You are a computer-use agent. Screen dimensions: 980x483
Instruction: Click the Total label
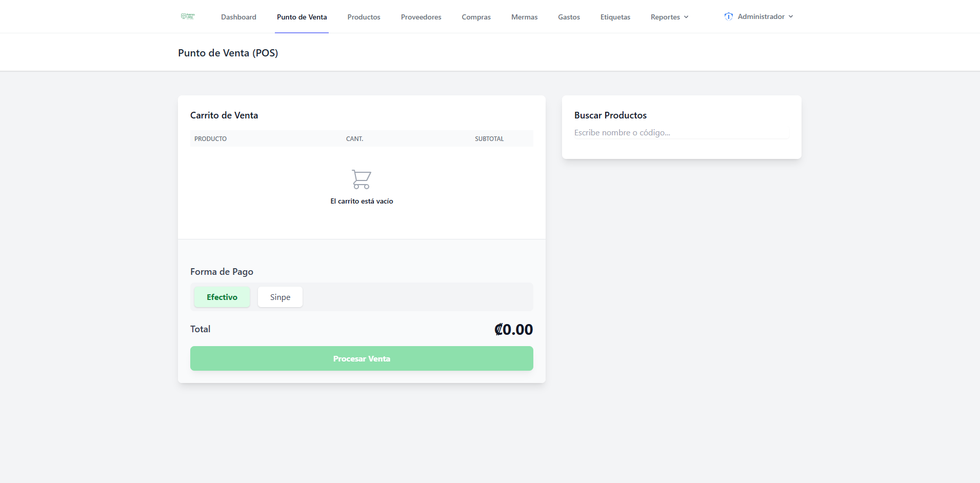tap(200, 329)
